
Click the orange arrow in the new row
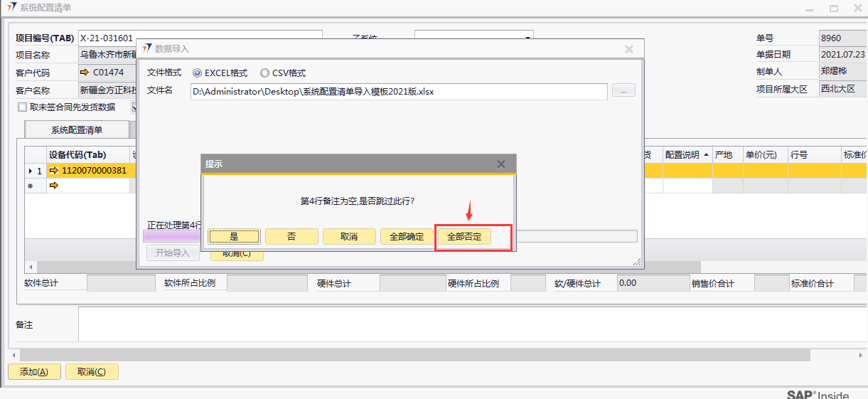54,186
